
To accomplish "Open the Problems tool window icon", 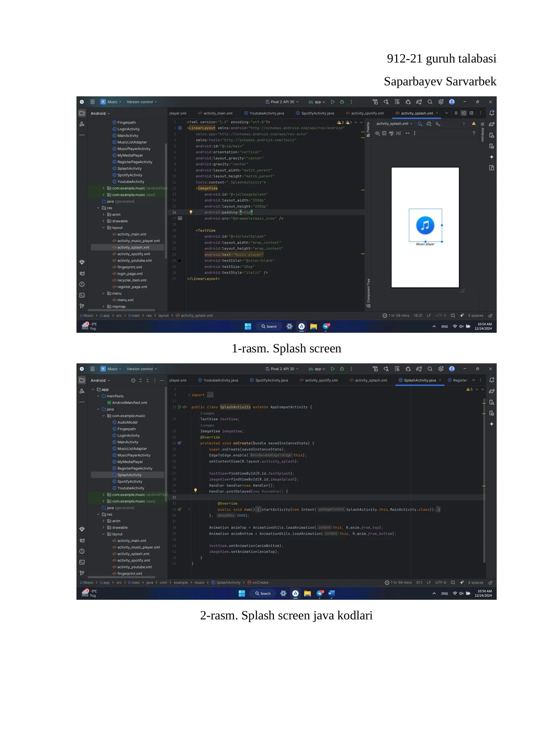I will coord(82,284).
